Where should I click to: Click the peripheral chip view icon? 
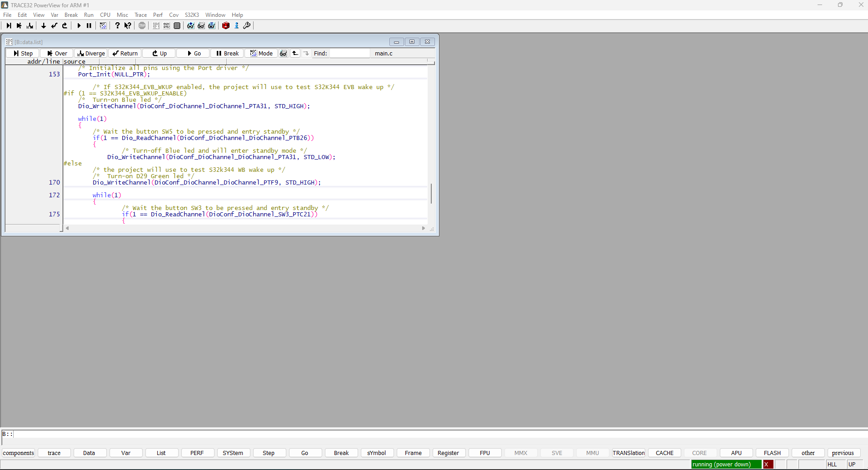pos(177,25)
